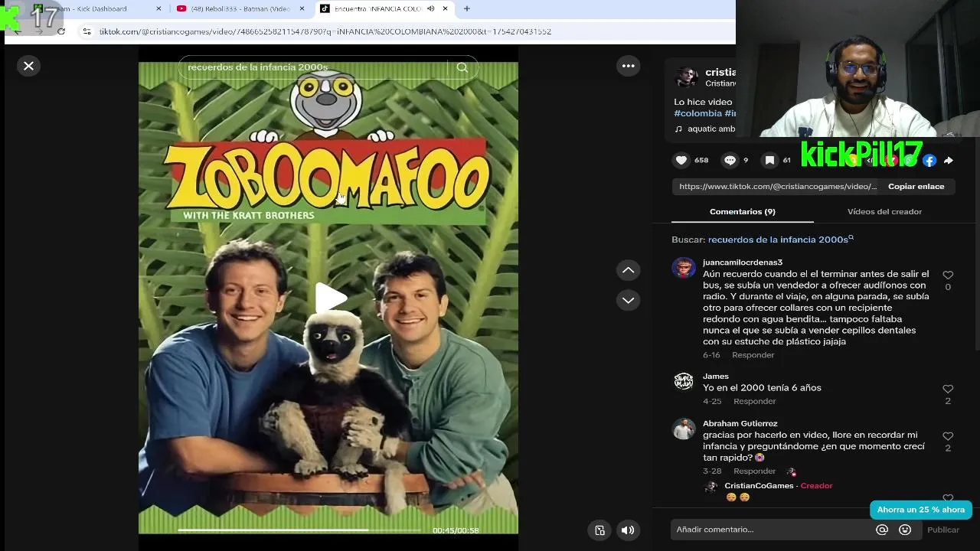Open more share options arrow
Viewport: 980px width, 551px height.
tap(949, 160)
